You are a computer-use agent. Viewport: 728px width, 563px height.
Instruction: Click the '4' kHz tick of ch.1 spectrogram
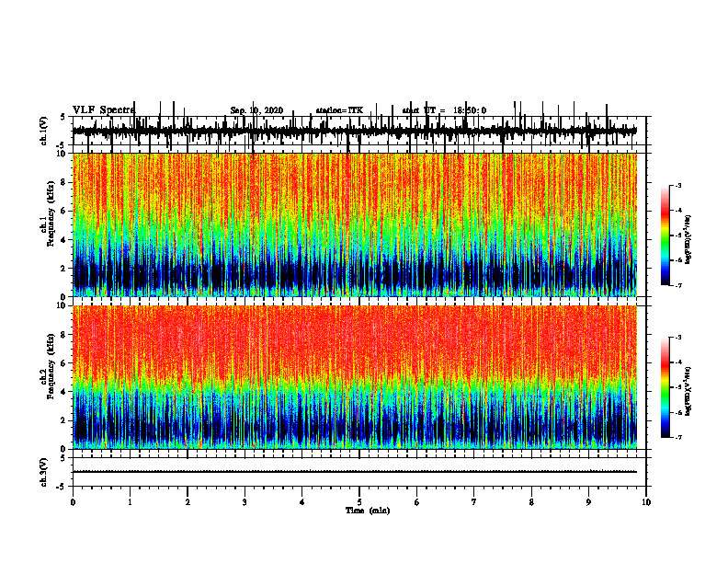(x=64, y=240)
